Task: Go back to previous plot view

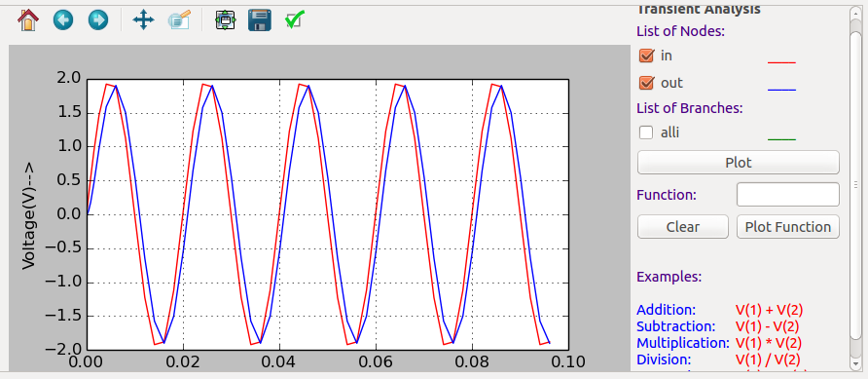Action: pos(63,20)
